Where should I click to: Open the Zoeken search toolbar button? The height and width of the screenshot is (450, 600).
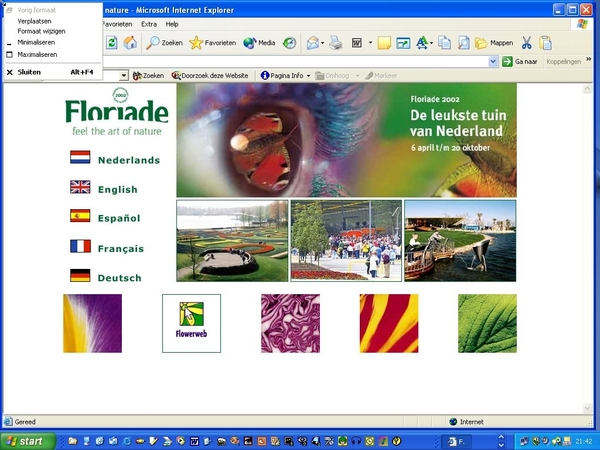[x=165, y=42]
